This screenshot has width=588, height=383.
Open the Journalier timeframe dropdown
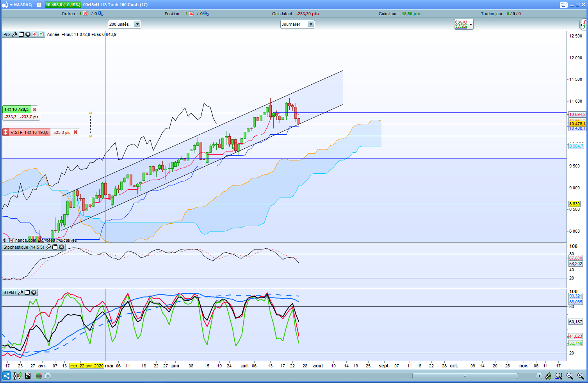tap(311, 24)
